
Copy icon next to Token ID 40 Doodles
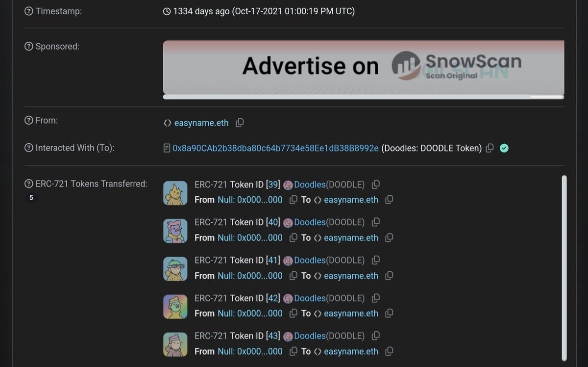pos(376,222)
